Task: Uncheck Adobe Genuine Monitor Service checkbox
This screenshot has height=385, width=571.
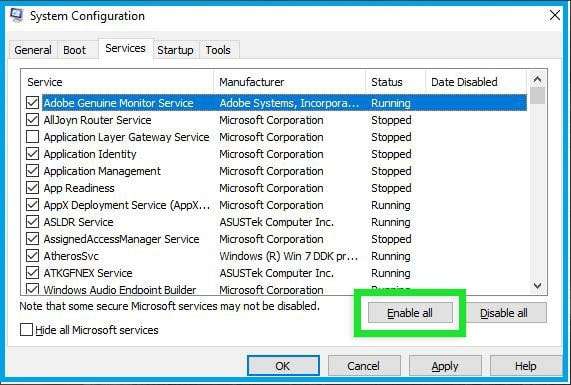Action: tap(32, 103)
